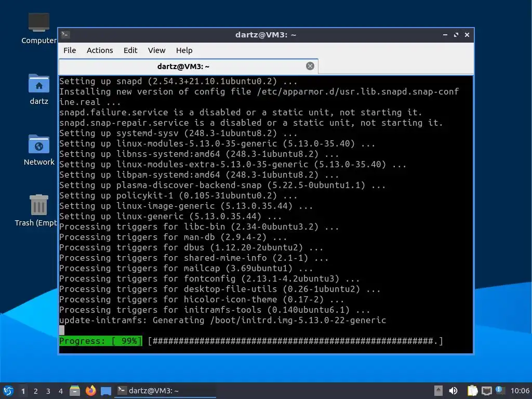Click the 'snapd.snap-repair.service' output line
The width and height of the screenshot is (532, 399).
[251, 123]
